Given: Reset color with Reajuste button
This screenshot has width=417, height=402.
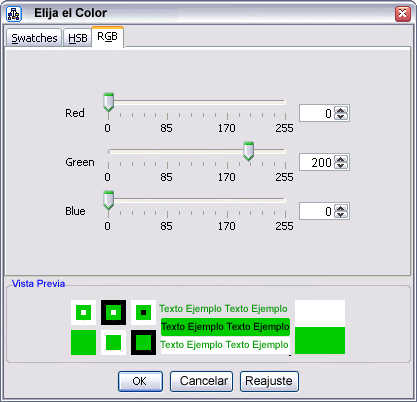Looking at the screenshot, I should (269, 381).
